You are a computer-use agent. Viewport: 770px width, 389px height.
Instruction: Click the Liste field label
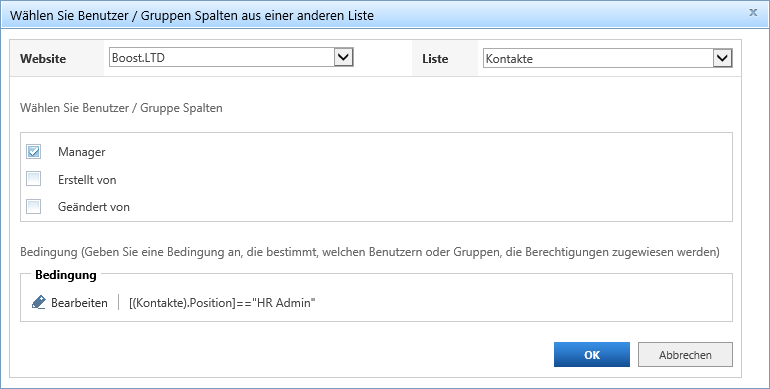(435, 58)
